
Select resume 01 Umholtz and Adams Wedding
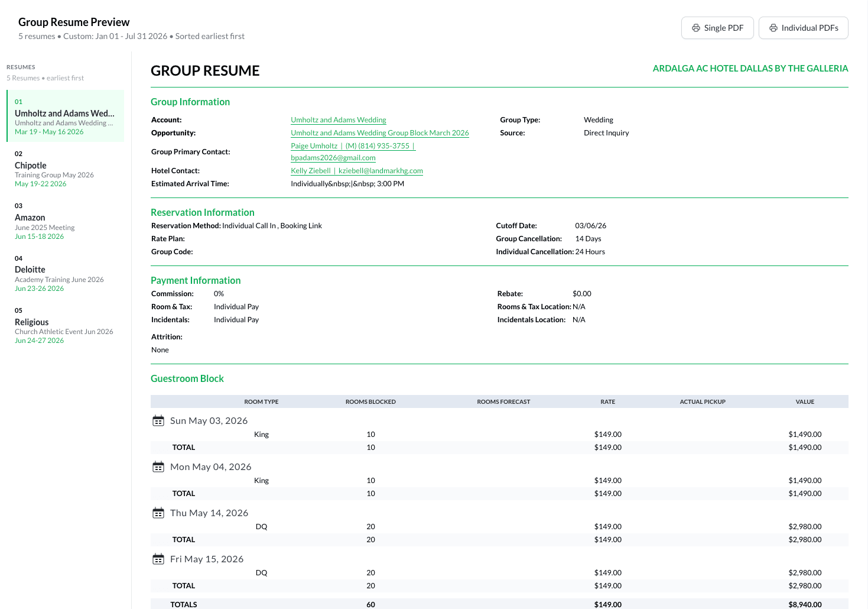(66, 116)
